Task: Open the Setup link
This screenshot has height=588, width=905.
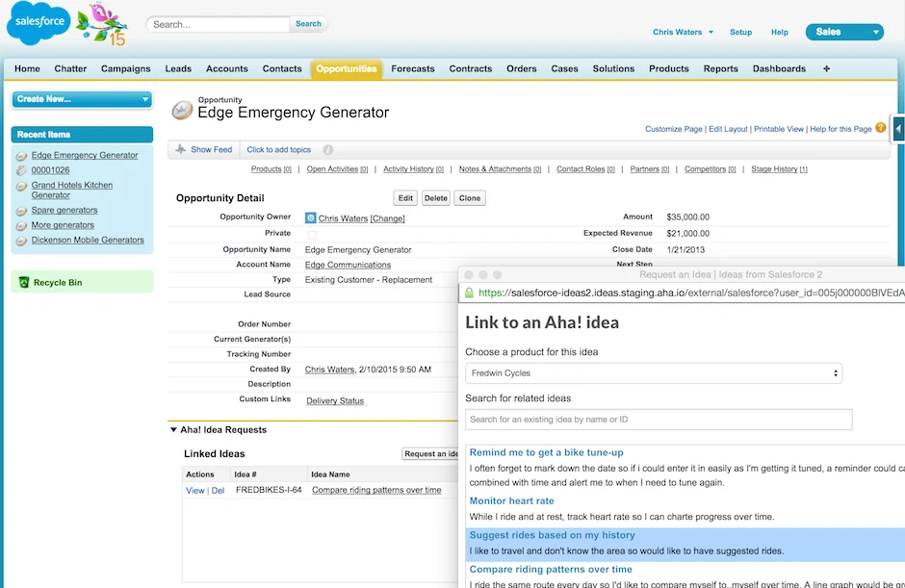Action: [x=740, y=33]
